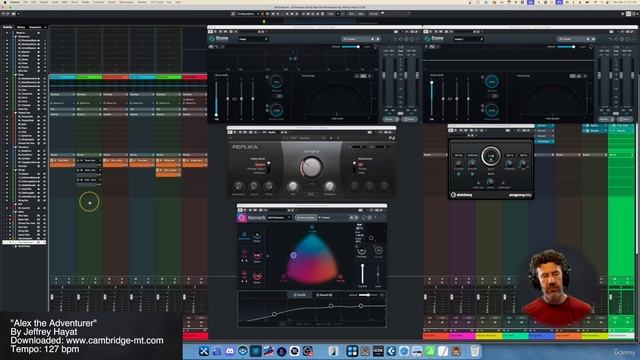This screenshot has width=640, height=360.
Task: Click the undo arrow in left Ozone header
Action: [395, 39]
